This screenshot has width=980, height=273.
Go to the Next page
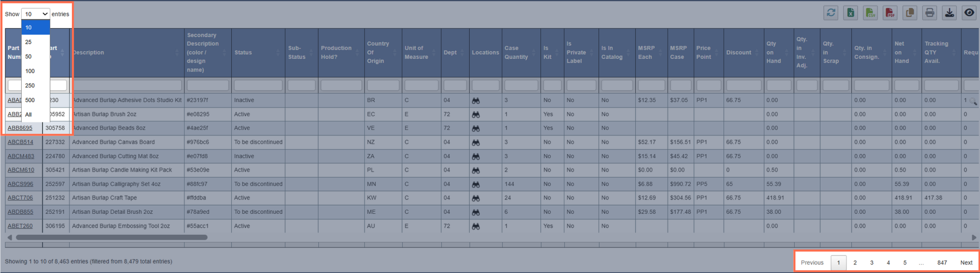pyautogui.click(x=966, y=263)
